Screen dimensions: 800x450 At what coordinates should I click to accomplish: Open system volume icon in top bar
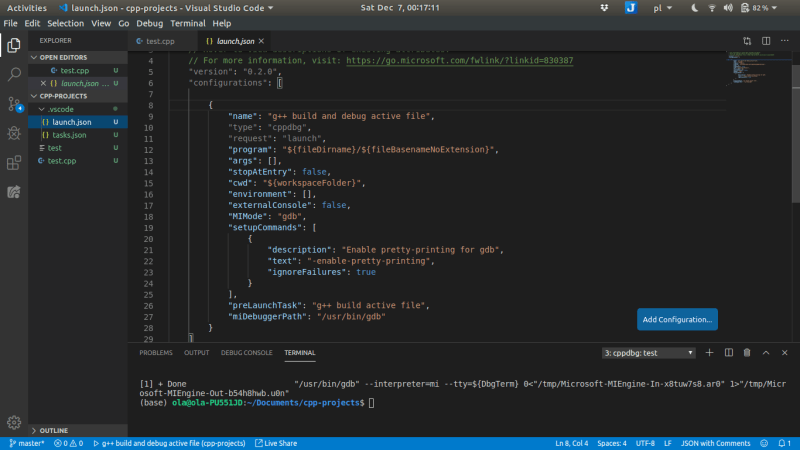coord(728,8)
